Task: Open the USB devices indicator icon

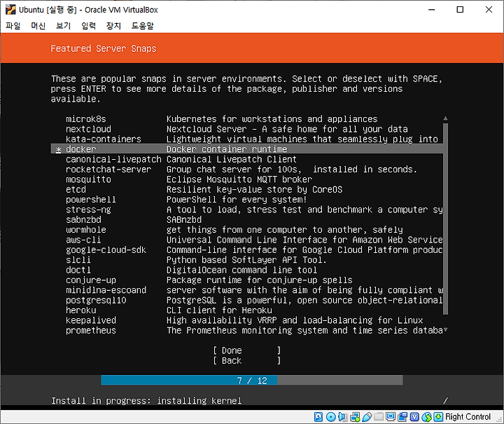Action: click(x=367, y=416)
